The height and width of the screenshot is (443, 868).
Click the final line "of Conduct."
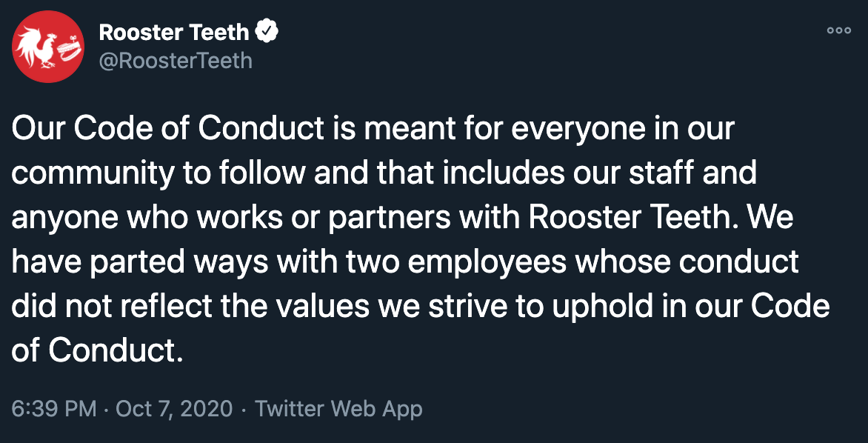click(x=96, y=351)
